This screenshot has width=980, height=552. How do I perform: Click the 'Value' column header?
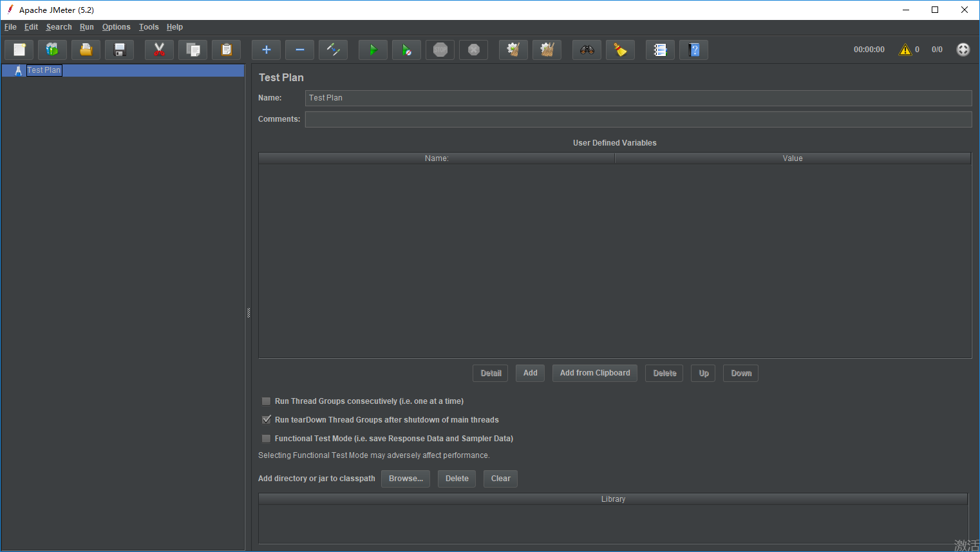pos(793,158)
